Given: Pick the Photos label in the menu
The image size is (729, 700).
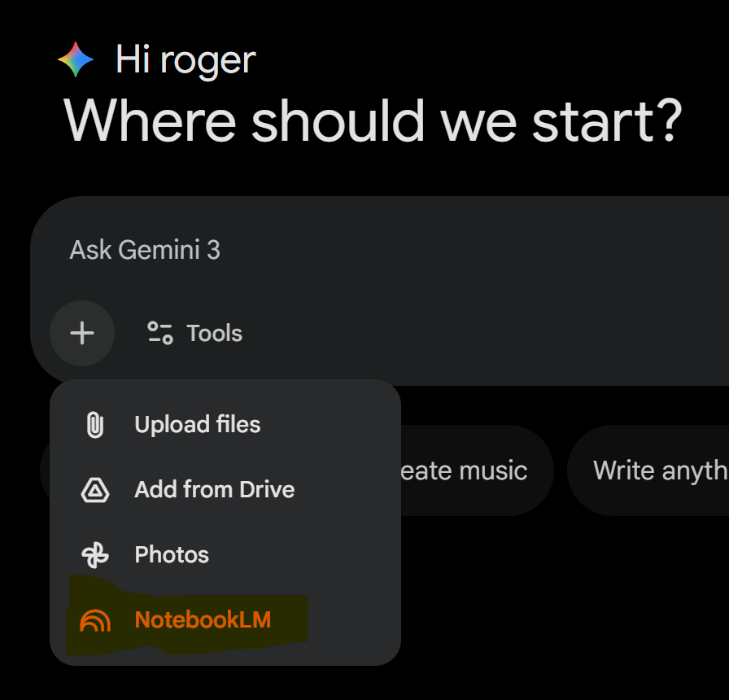Looking at the screenshot, I should [x=172, y=555].
